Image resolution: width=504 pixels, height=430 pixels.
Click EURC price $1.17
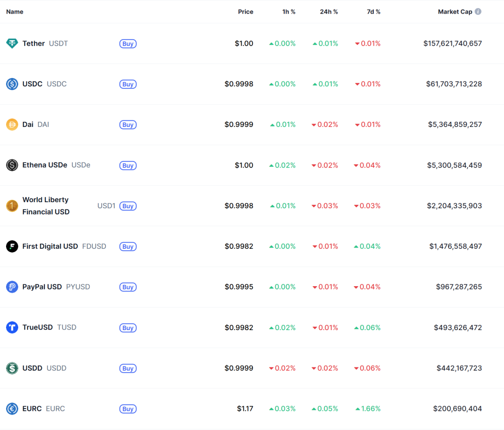click(x=245, y=409)
